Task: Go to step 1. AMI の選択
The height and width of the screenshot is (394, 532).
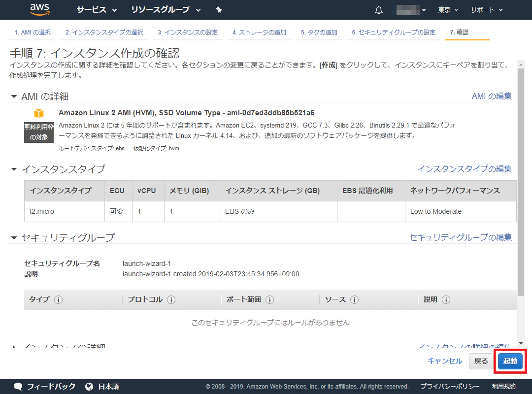Action: tap(33, 32)
